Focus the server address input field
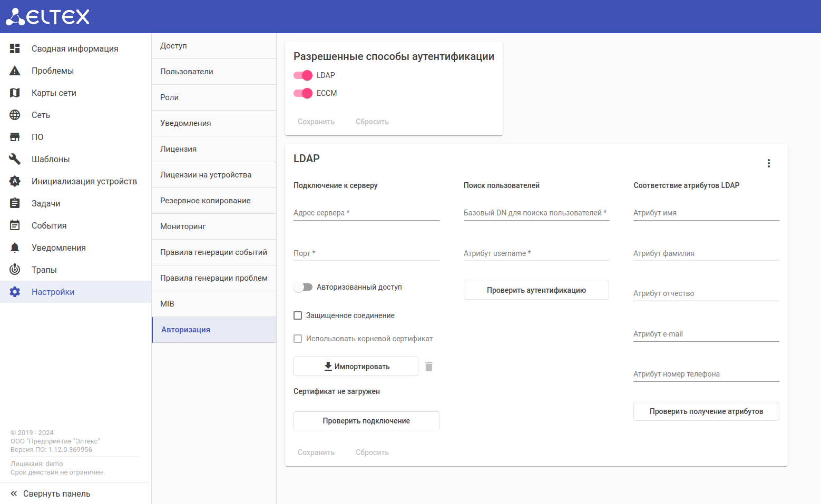 pos(366,213)
